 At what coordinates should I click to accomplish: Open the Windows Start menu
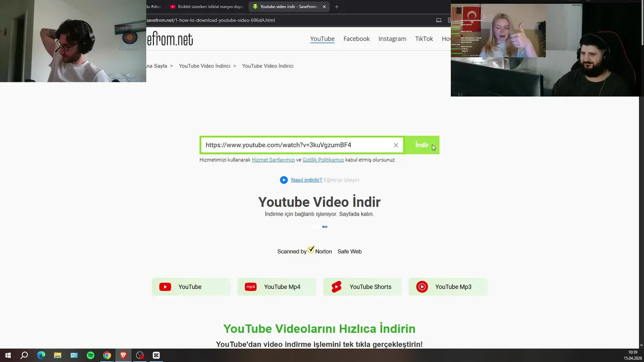(8, 355)
